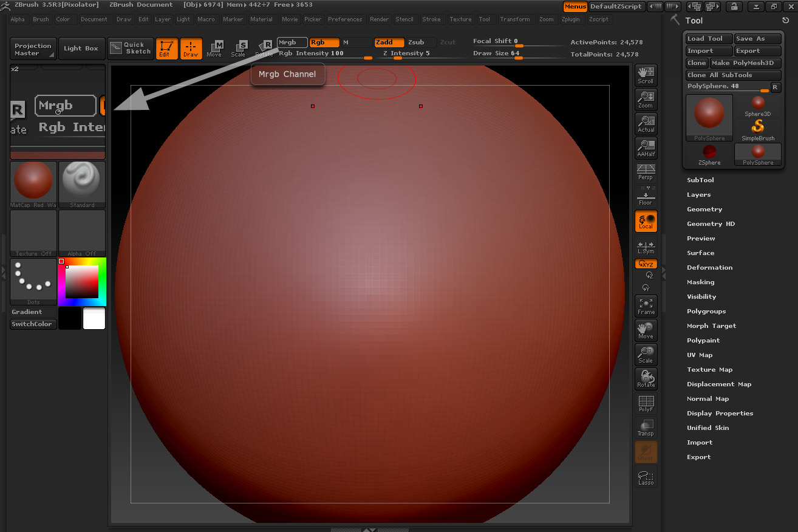
Task: Expand the Polypaint sub-palette
Action: coord(703,341)
